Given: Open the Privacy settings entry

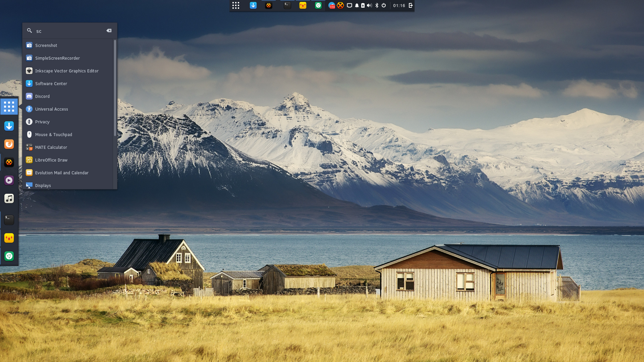Looking at the screenshot, I should [x=68, y=122].
